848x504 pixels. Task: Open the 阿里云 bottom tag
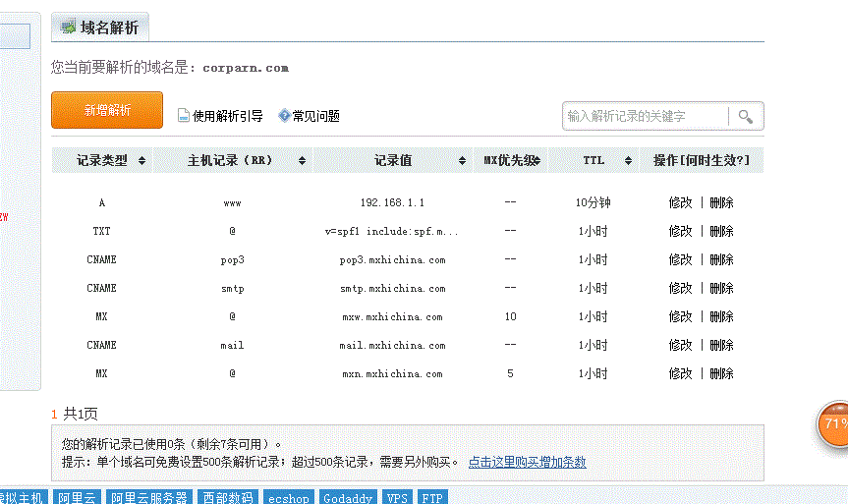click(x=78, y=497)
